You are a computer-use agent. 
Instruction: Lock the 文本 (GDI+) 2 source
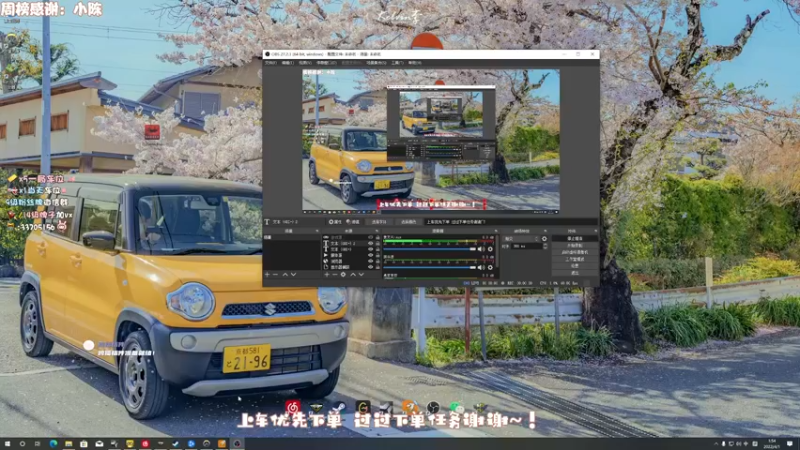point(378,243)
